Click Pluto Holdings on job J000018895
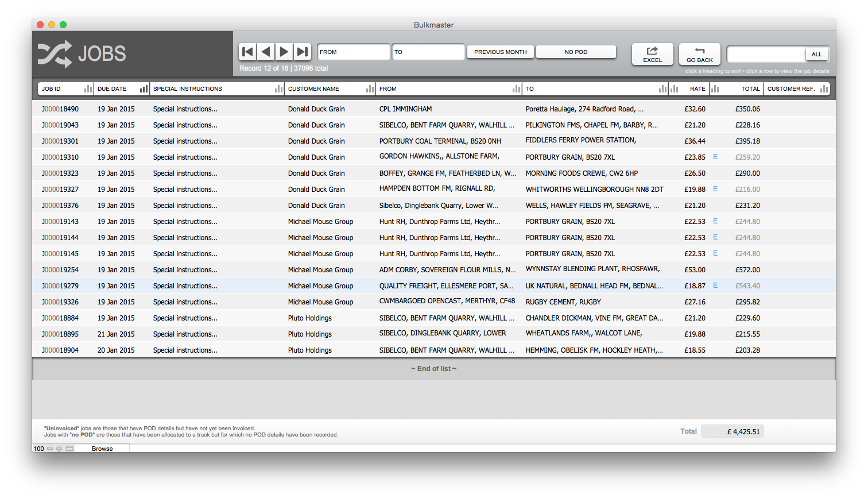This screenshot has width=868, height=498. point(310,334)
